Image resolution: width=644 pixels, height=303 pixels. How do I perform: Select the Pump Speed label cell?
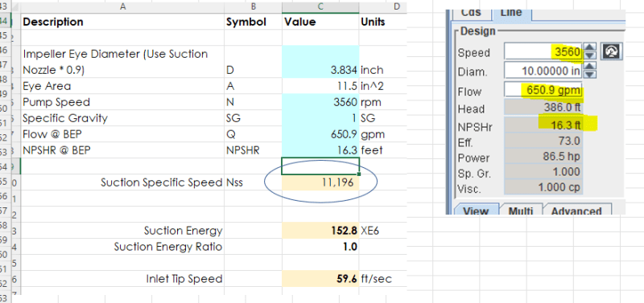122,102
